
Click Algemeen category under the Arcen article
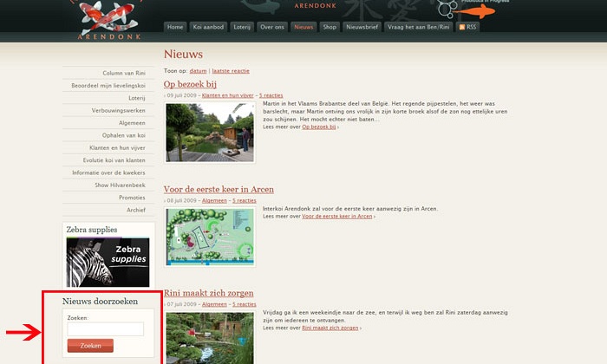pos(214,201)
